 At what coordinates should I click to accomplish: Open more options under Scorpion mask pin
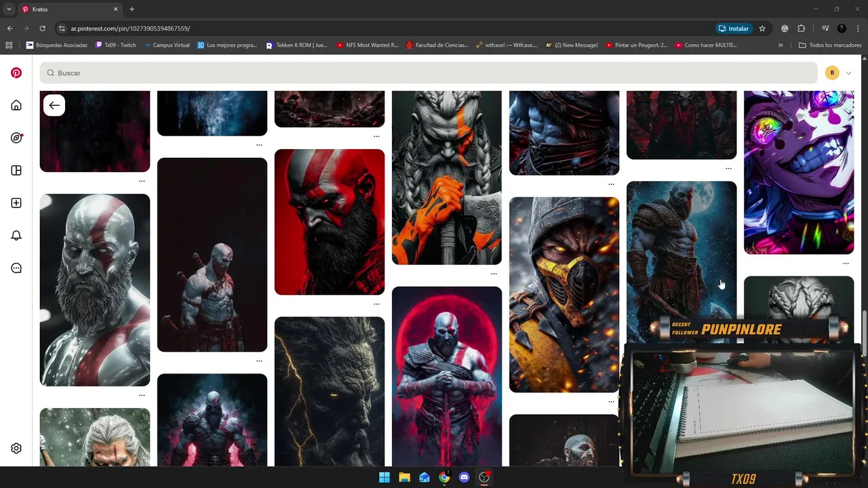[611, 401]
